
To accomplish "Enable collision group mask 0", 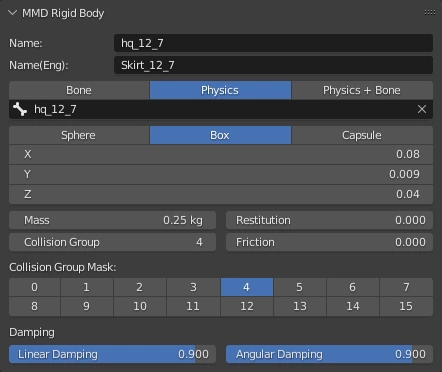I will [x=35, y=287].
